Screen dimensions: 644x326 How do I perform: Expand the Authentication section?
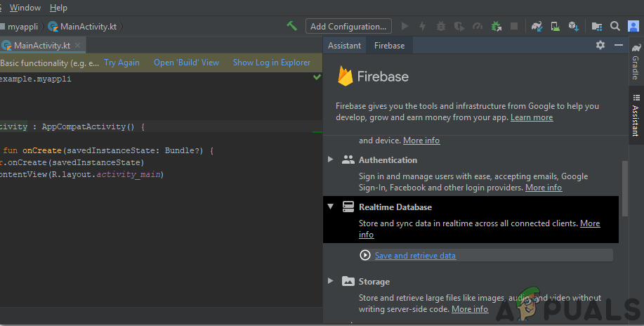tap(331, 159)
